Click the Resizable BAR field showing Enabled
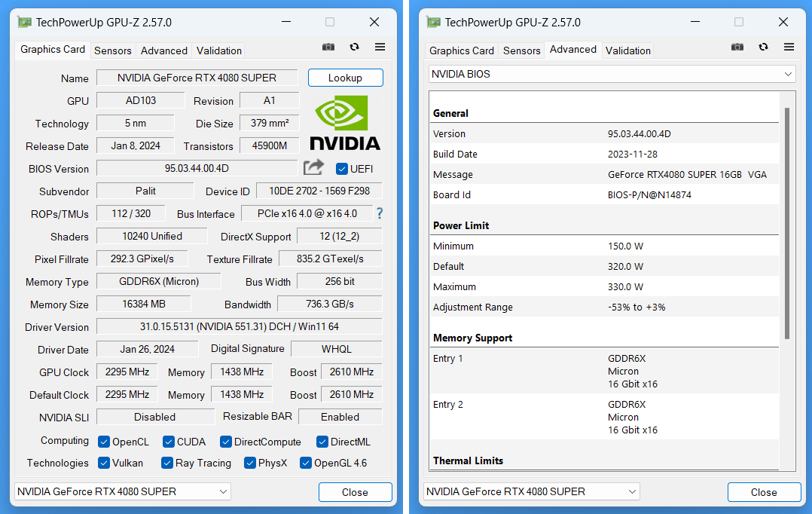 tap(340, 417)
